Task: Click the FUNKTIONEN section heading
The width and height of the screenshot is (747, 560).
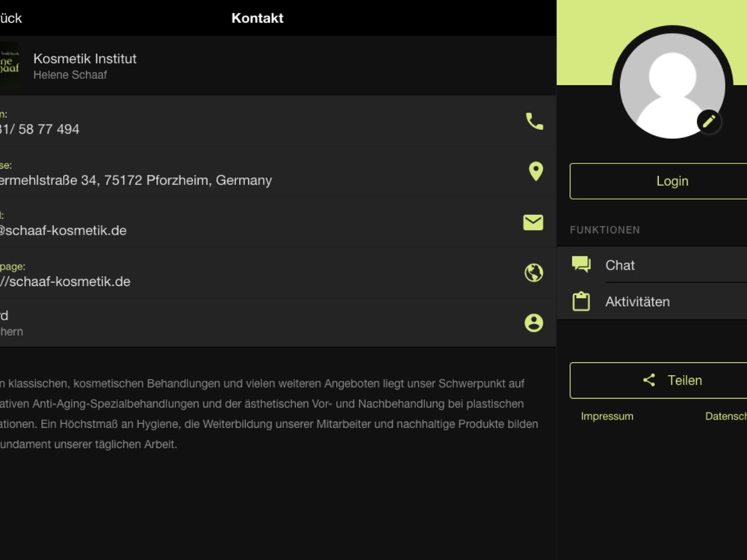Action: click(x=604, y=230)
